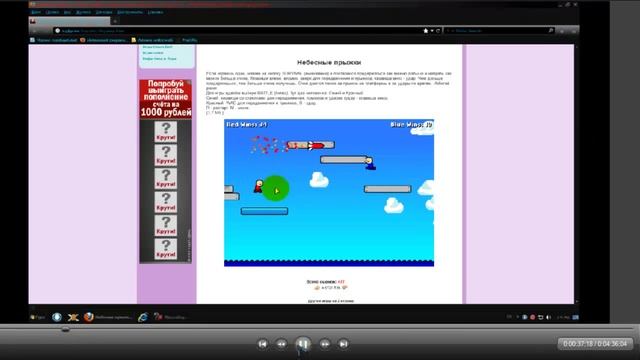Open the third browser menu (Вид)
This screenshot has height=360, width=640.
point(67,12)
